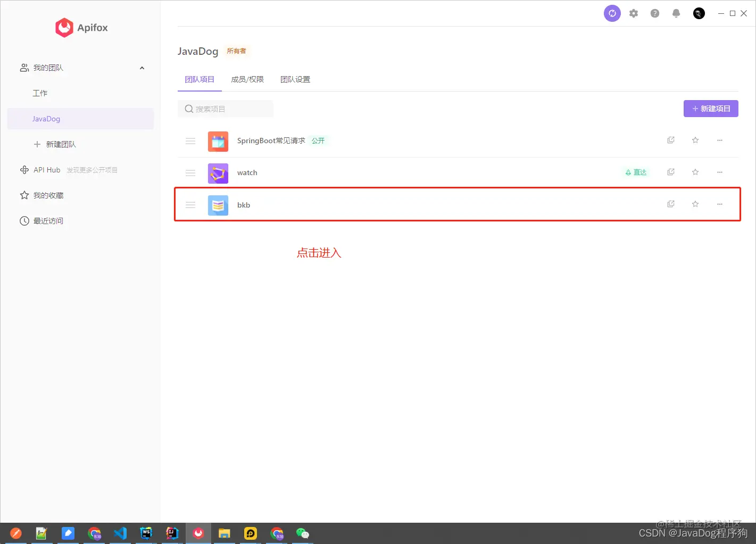Open settings gear icon

click(634, 13)
